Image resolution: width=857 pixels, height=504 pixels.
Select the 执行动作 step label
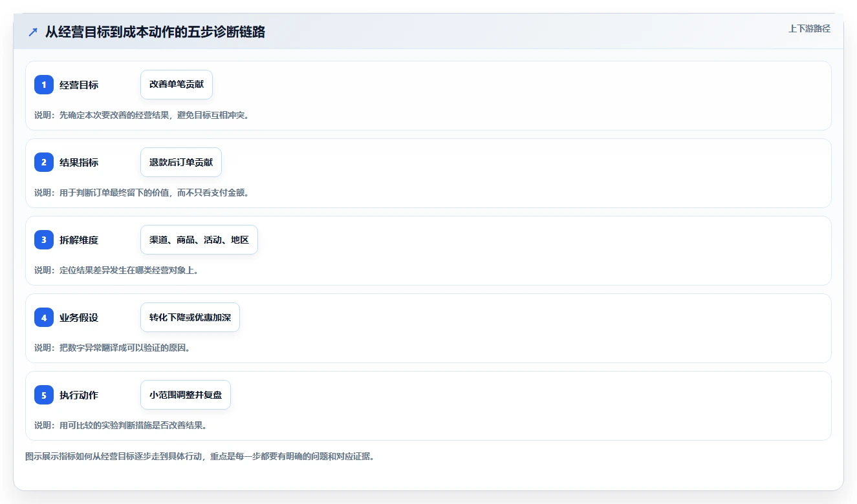click(79, 395)
